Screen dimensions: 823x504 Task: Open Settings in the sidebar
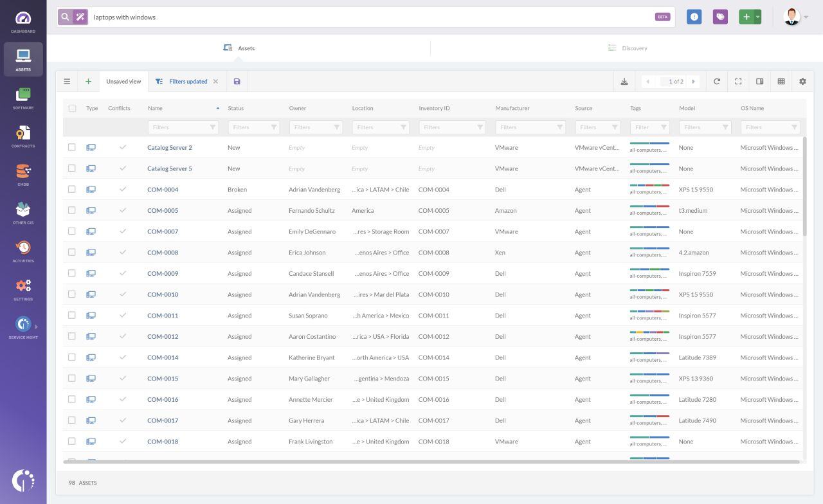23,289
